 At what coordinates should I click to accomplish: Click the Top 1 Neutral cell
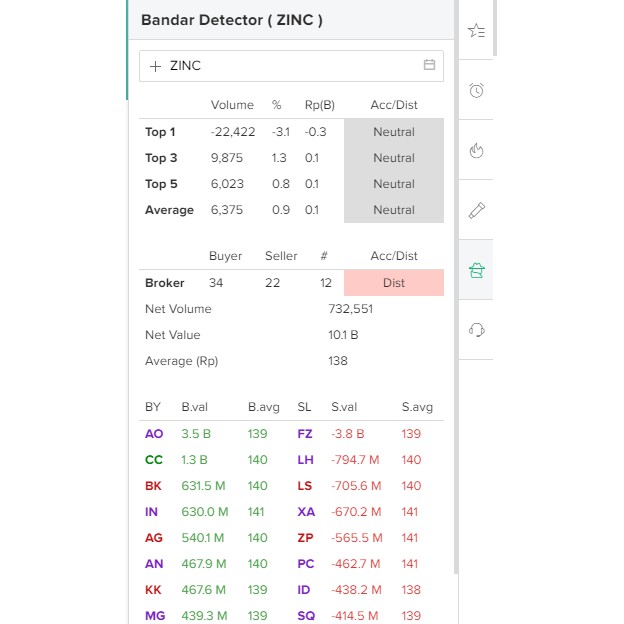(x=394, y=132)
